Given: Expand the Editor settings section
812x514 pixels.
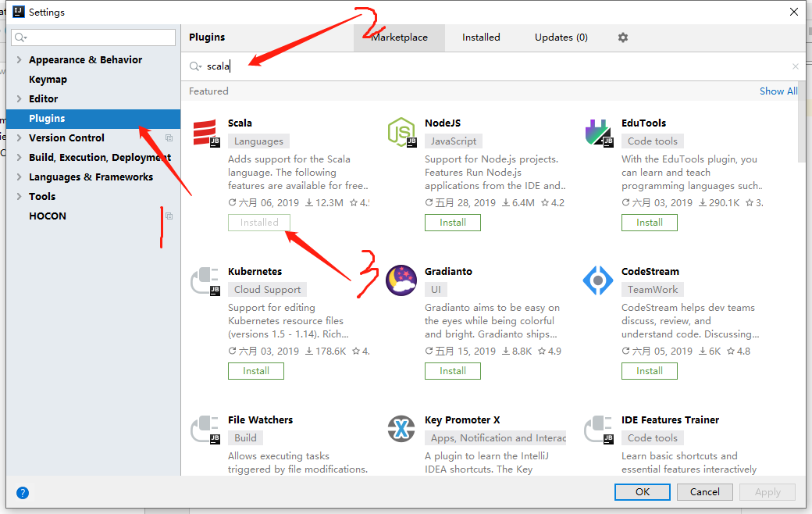Looking at the screenshot, I should (20, 98).
